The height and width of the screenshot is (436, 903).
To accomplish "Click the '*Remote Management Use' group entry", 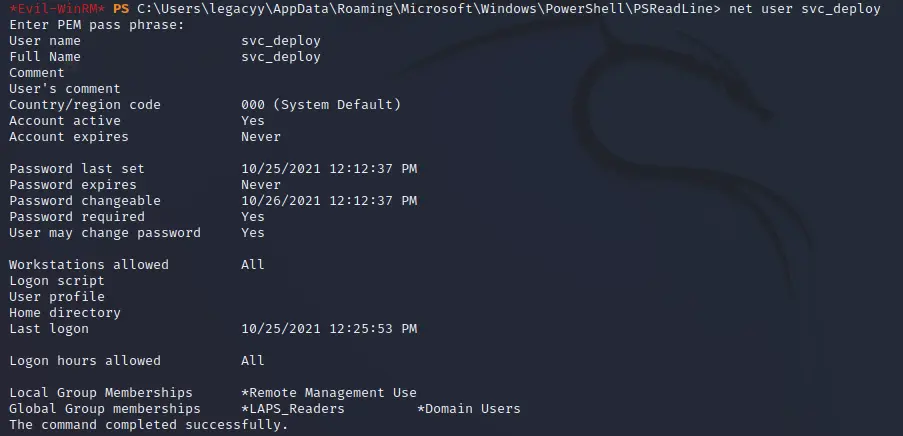I will [329, 393].
